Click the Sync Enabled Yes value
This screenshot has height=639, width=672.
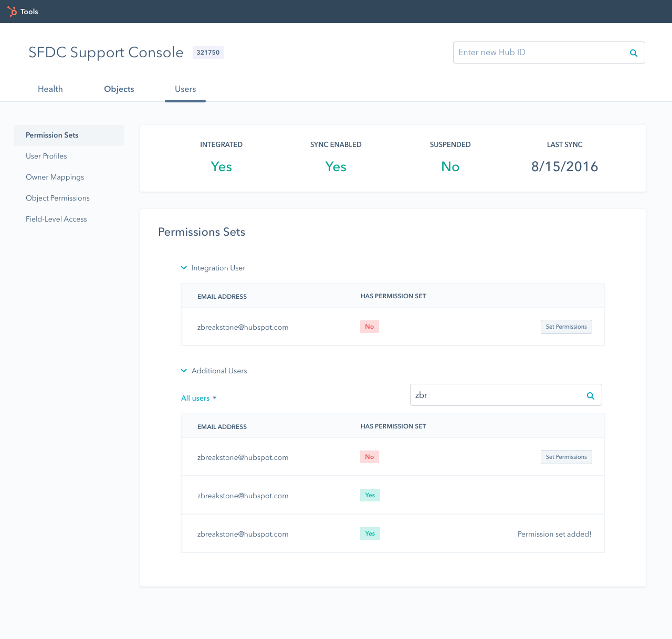click(336, 166)
